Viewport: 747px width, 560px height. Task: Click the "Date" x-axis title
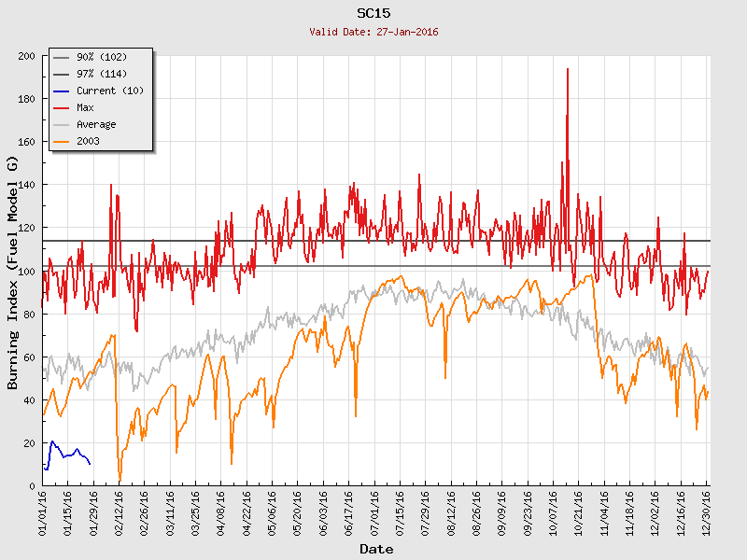tap(376, 549)
